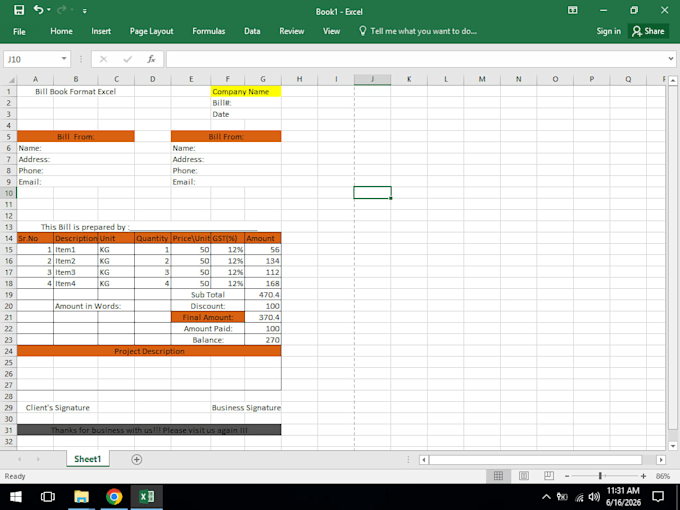Viewport: 680px width, 510px height.
Task: Show hidden system tray icons
Action: click(x=546, y=497)
